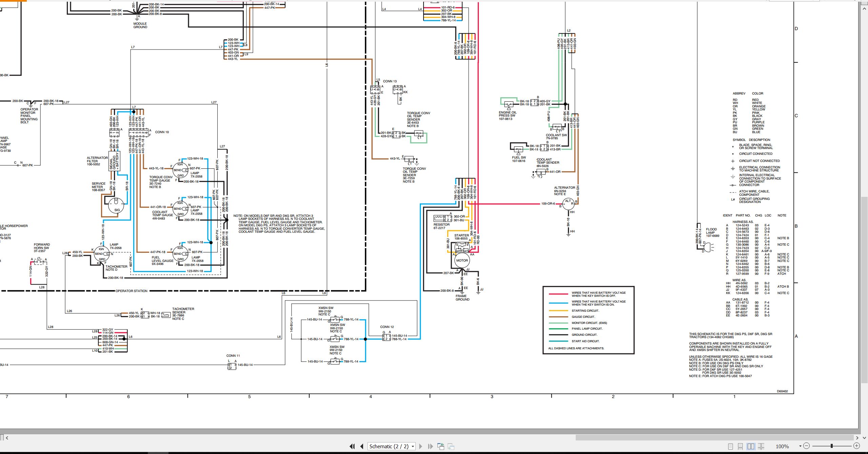Switch to continuous facing pages layout
Viewport: 868px width, 454px height.
pos(761,446)
